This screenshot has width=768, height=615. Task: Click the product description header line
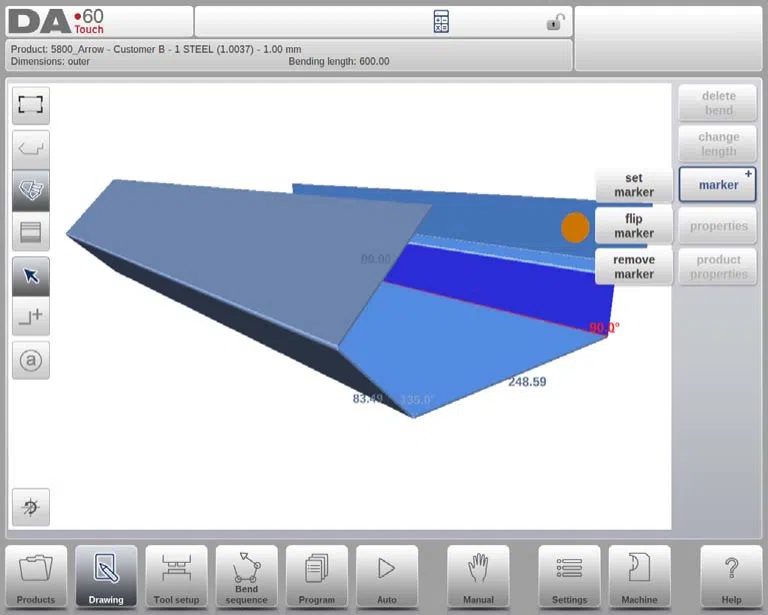pos(156,49)
